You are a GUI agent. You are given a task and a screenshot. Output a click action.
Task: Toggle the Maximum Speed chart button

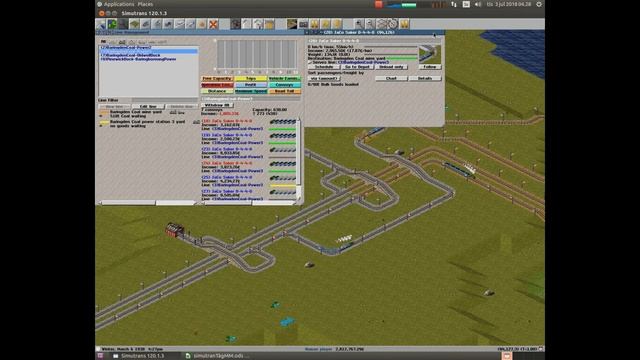[251, 91]
